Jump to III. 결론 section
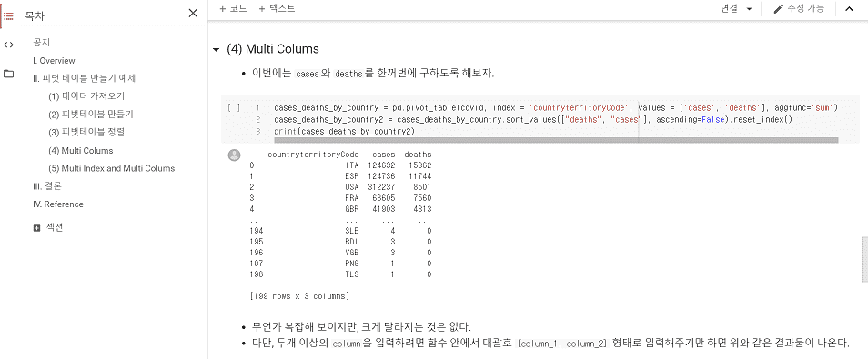 47,186
